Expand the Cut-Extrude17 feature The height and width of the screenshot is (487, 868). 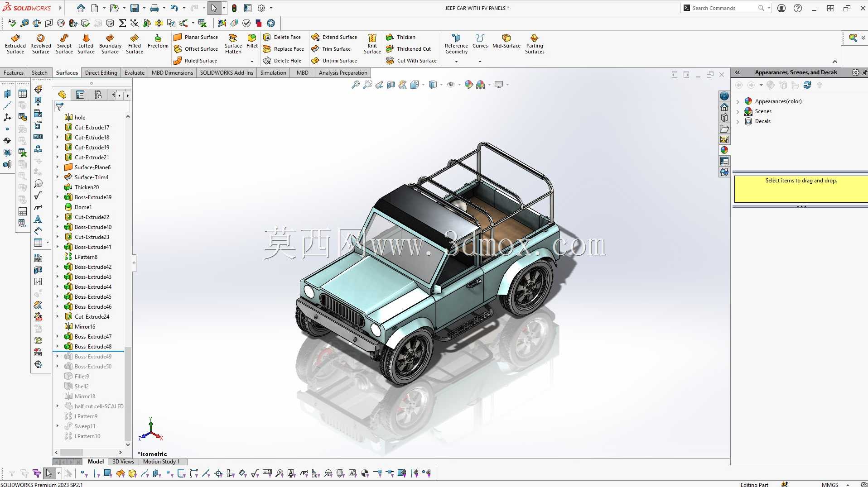click(x=58, y=128)
